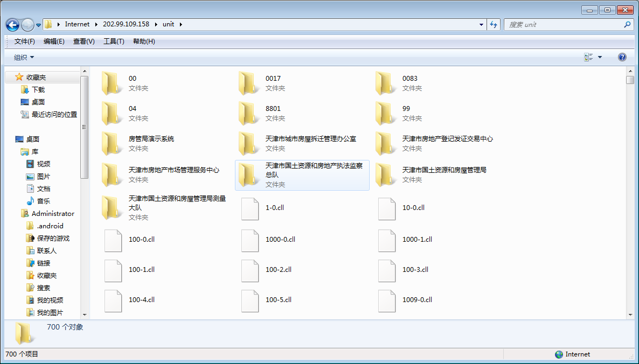Select the 1000-1.cll file icon
The width and height of the screenshot is (639, 364).
click(x=387, y=241)
